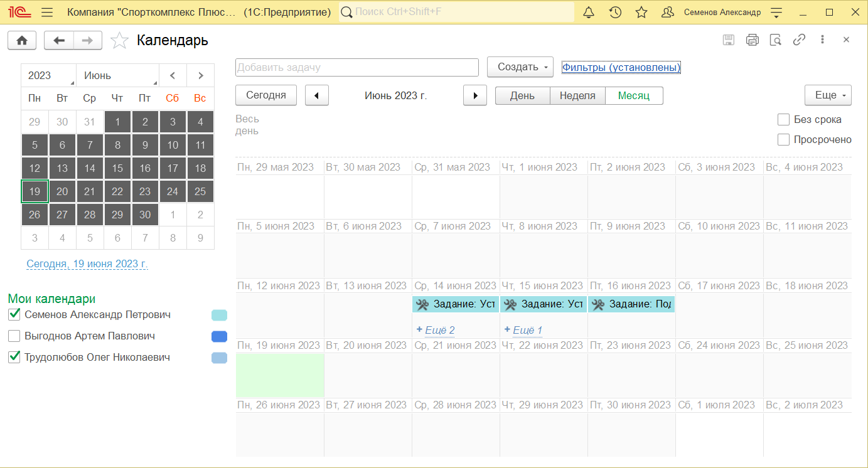Viewport: 868px width, 468px height.
Task: Uncheck Трудолюбов Олег Николаевич calendar
Action: [14, 358]
